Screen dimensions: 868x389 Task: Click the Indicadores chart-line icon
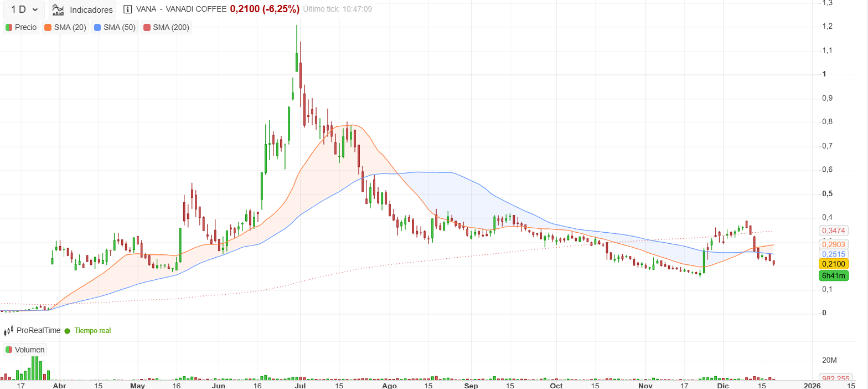click(58, 9)
